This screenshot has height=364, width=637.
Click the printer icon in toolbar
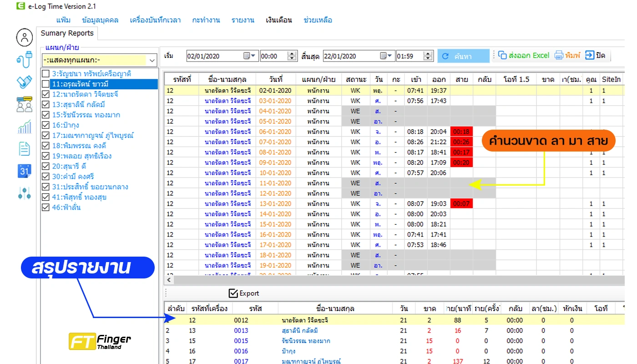559,56
